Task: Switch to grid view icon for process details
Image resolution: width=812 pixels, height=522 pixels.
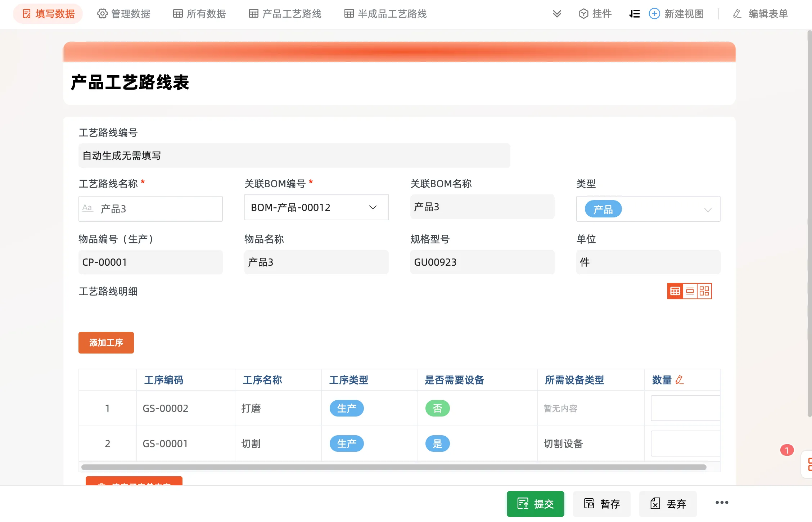Action: 704,291
